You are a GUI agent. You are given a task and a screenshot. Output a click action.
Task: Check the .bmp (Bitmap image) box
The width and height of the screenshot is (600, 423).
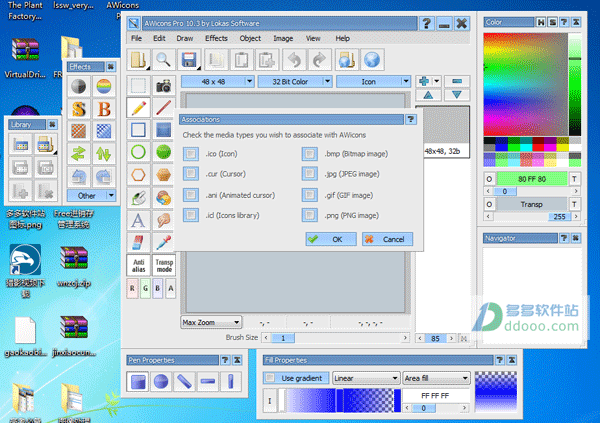[x=310, y=154]
